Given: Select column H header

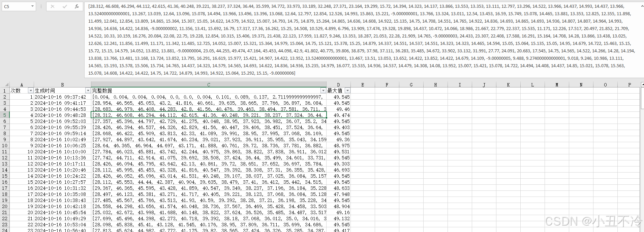Looking at the screenshot, I should tap(435, 85).
